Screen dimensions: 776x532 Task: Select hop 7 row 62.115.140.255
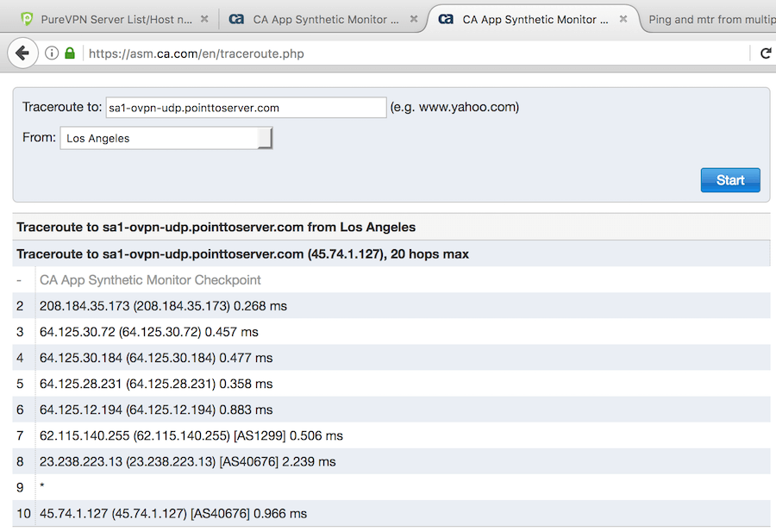click(x=391, y=435)
